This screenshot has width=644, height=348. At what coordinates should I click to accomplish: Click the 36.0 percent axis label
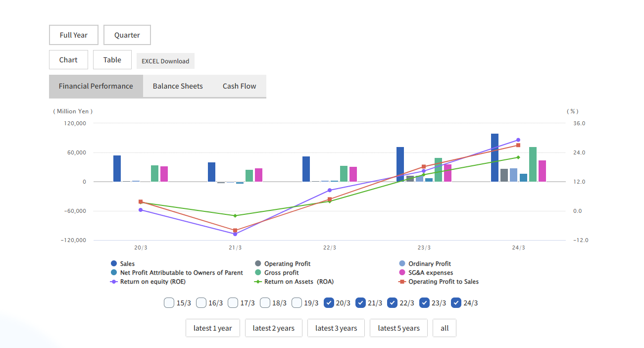tap(579, 123)
